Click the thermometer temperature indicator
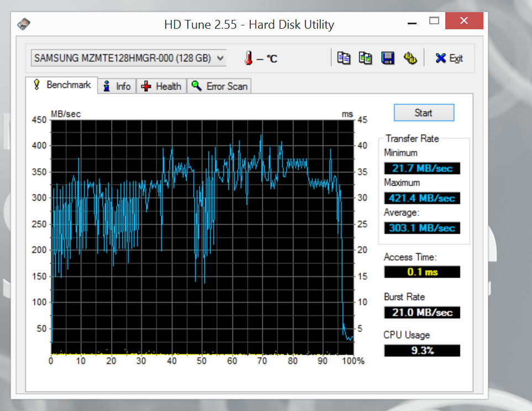Screen dimensions: 532x411 pos(249,58)
